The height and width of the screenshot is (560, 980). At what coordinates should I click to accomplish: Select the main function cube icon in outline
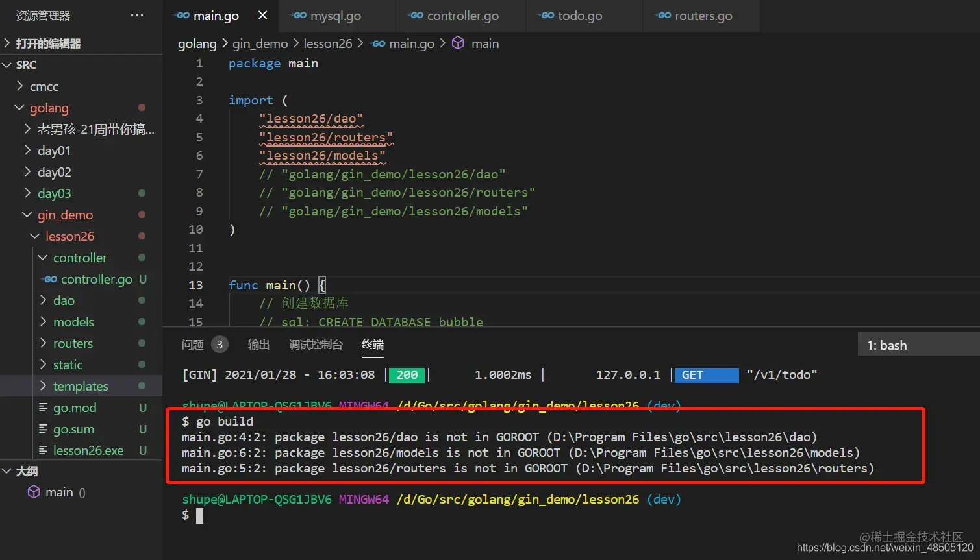tap(34, 492)
